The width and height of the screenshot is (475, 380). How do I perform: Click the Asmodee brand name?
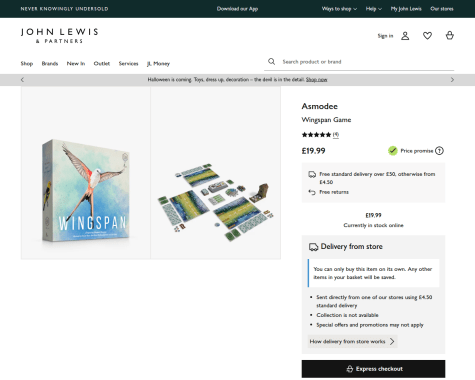click(x=320, y=106)
